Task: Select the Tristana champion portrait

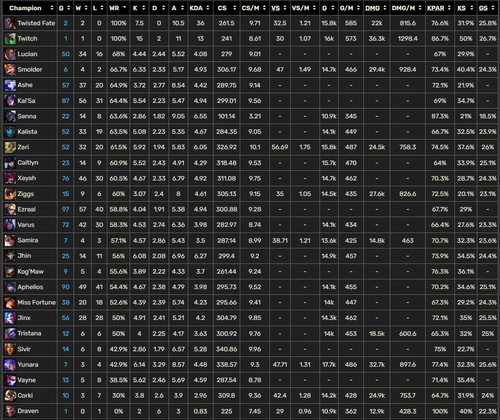Action: [10, 334]
